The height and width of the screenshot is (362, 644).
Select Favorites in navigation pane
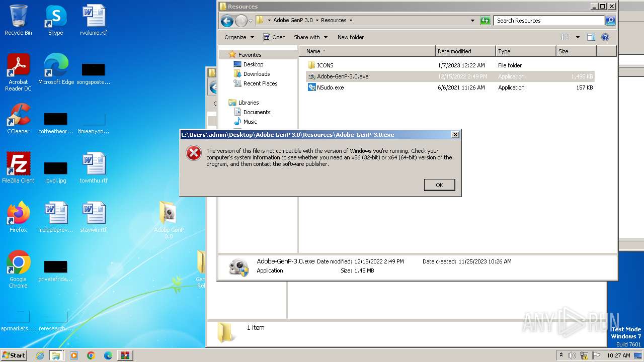(250, 55)
